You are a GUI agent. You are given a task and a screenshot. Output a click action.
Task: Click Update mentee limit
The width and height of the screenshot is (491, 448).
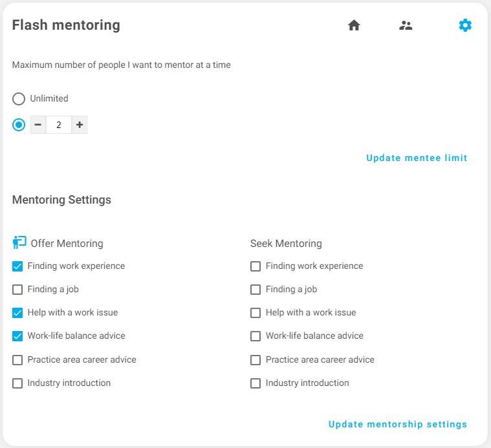click(x=417, y=158)
